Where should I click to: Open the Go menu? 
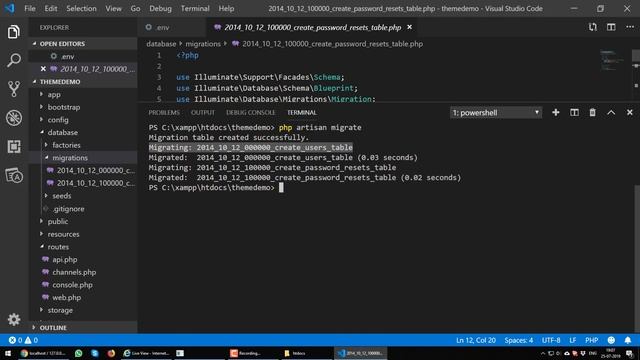pos(135,9)
